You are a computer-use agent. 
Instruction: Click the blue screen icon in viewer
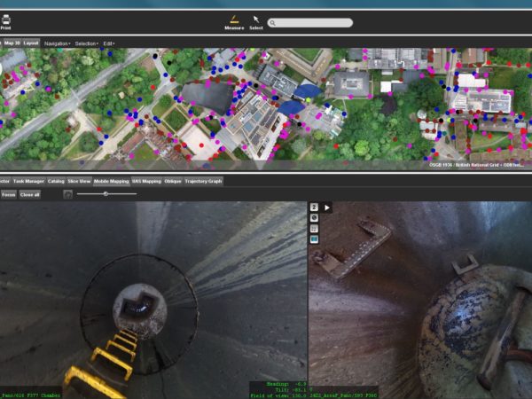click(314, 239)
